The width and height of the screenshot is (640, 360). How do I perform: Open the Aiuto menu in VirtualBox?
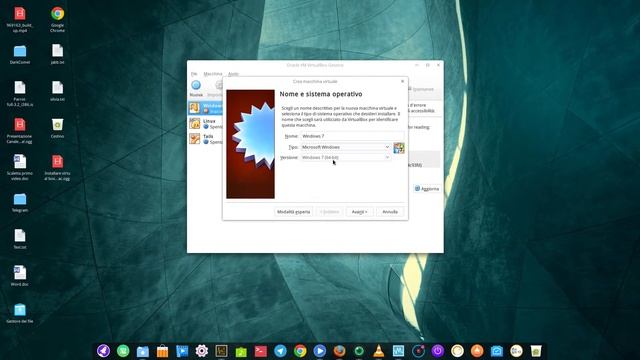click(233, 74)
